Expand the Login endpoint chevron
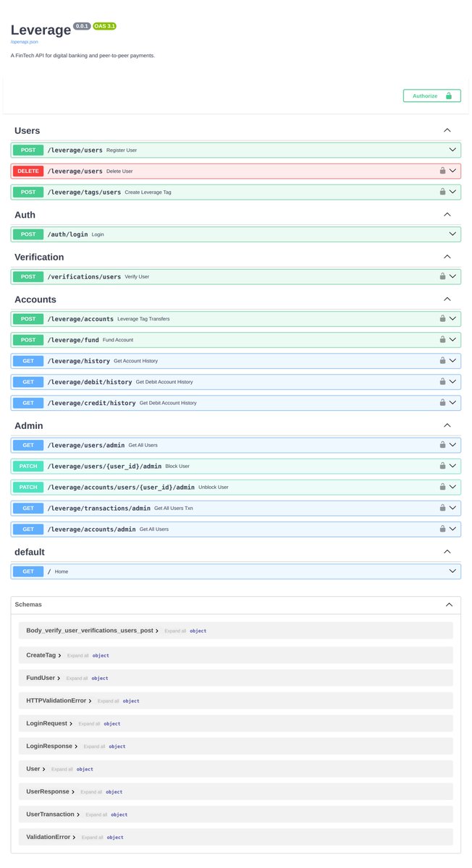The height and width of the screenshot is (868, 472). 453,234
